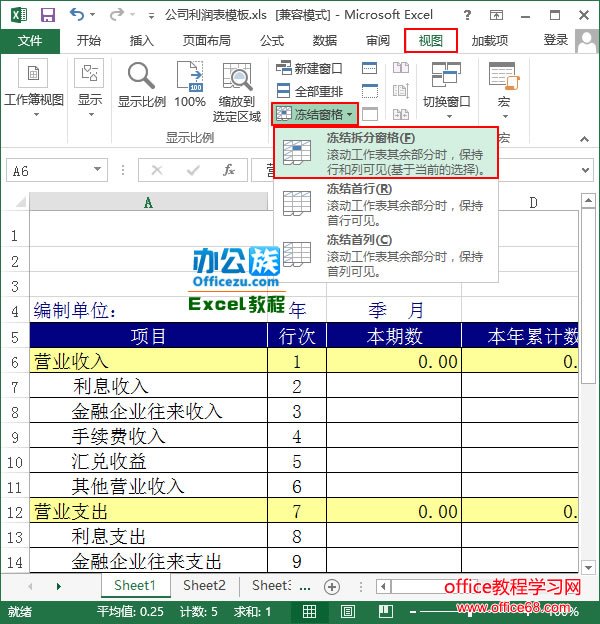Viewport: 600px width, 624px height.
Task: Click the Select All corner triangle
Action: tap(21, 202)
